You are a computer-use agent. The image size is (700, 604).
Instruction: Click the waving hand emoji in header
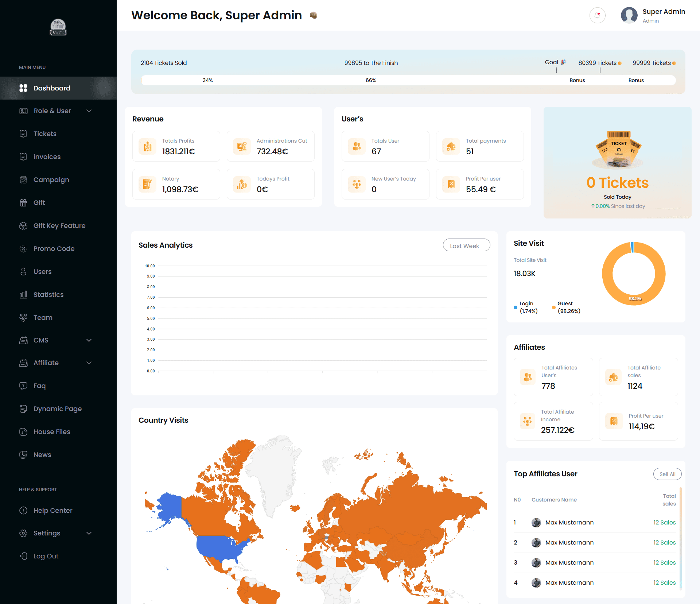click(313, 15)
